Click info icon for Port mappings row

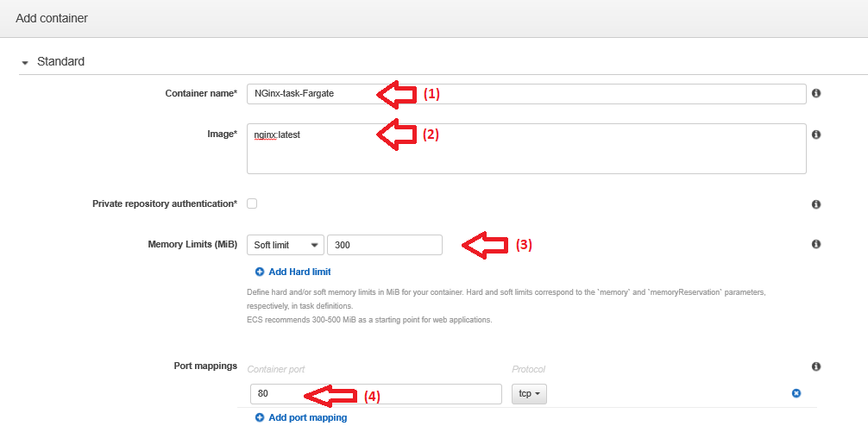pos(815,366)
